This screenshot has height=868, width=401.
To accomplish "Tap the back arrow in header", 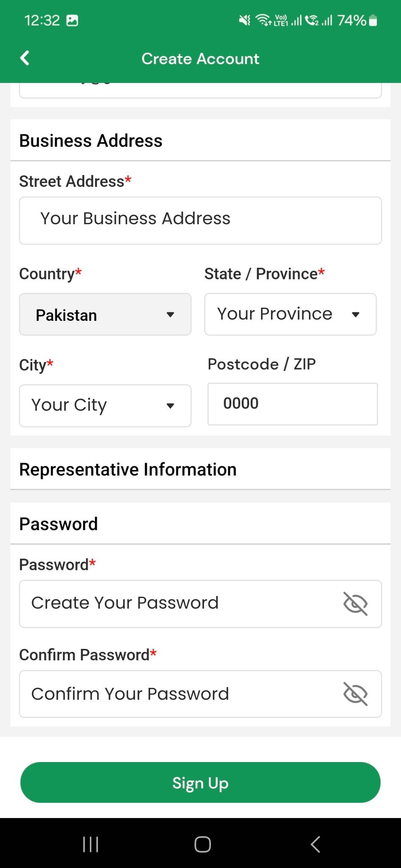I will (x=25, y=58).
